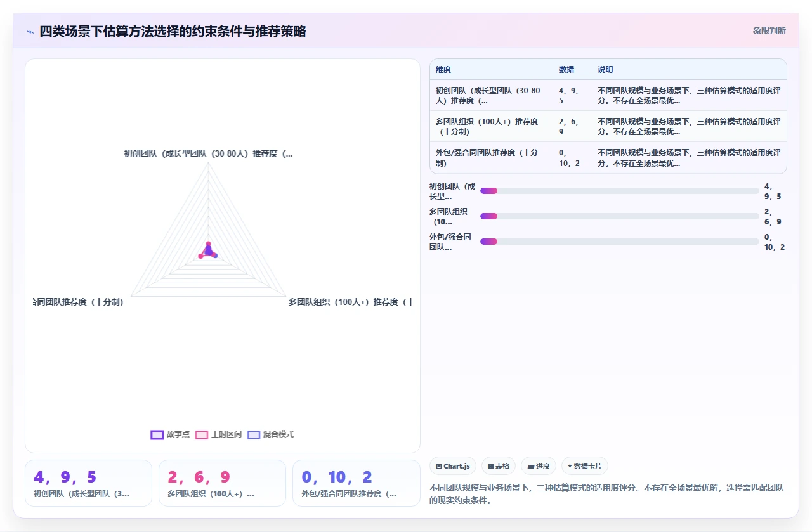Click the 数据 column header
Image resolution: width=812 pixels, height=532 pixels.
[566, 69]
